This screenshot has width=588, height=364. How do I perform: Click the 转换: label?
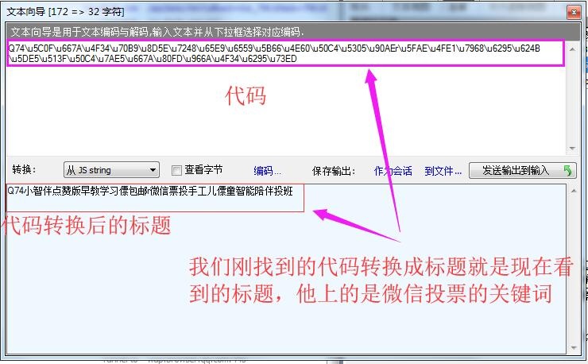pos(24,169)
